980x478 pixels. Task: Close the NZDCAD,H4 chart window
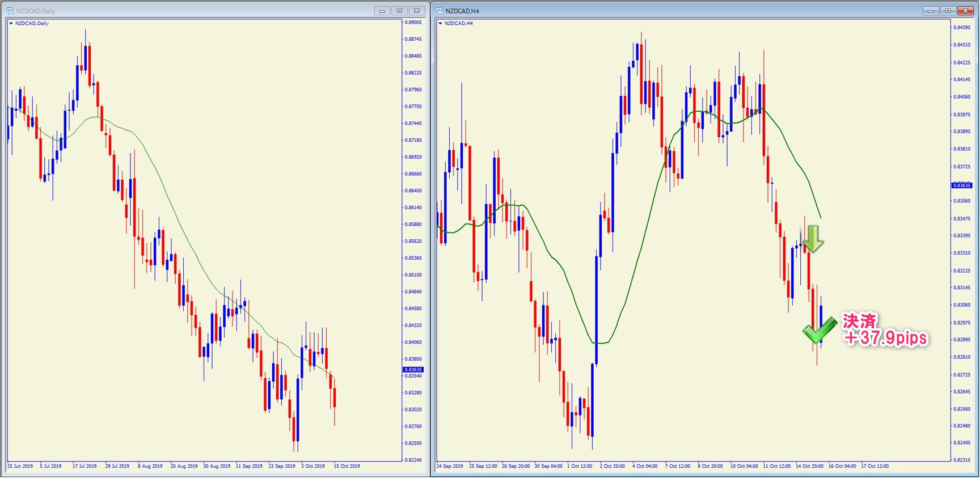(x=965, y=11)
